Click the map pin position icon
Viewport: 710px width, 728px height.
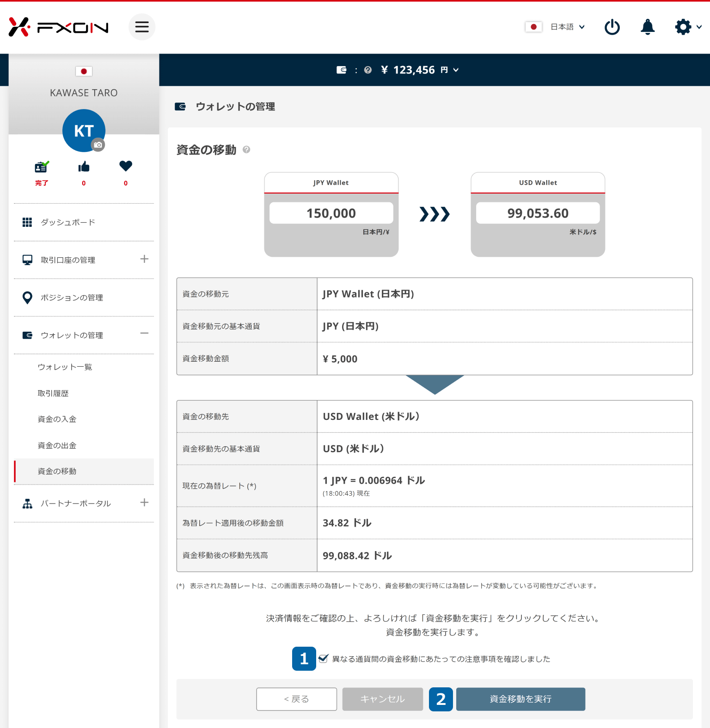[x=27, y=298]
